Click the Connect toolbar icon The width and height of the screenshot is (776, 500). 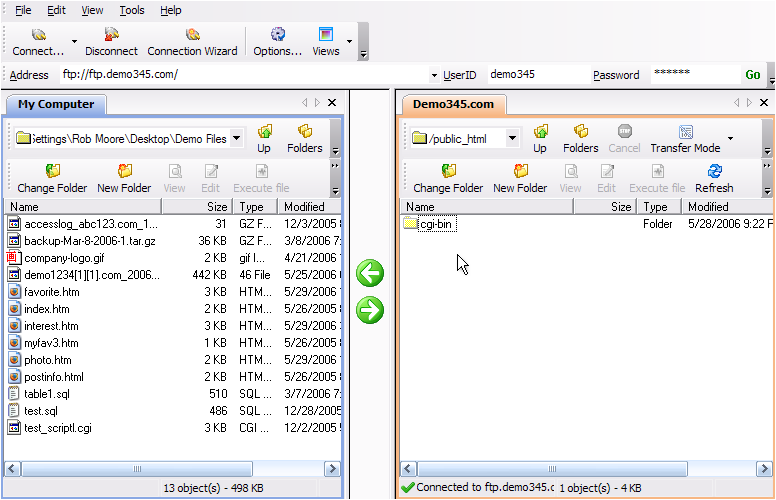click(x=38, y=35)
